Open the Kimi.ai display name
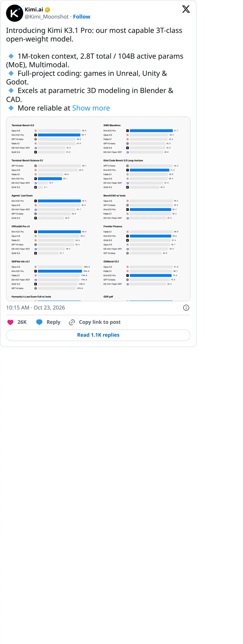This screenshot has height=644, width=243. pyautogui.click(x=34, y=10)
